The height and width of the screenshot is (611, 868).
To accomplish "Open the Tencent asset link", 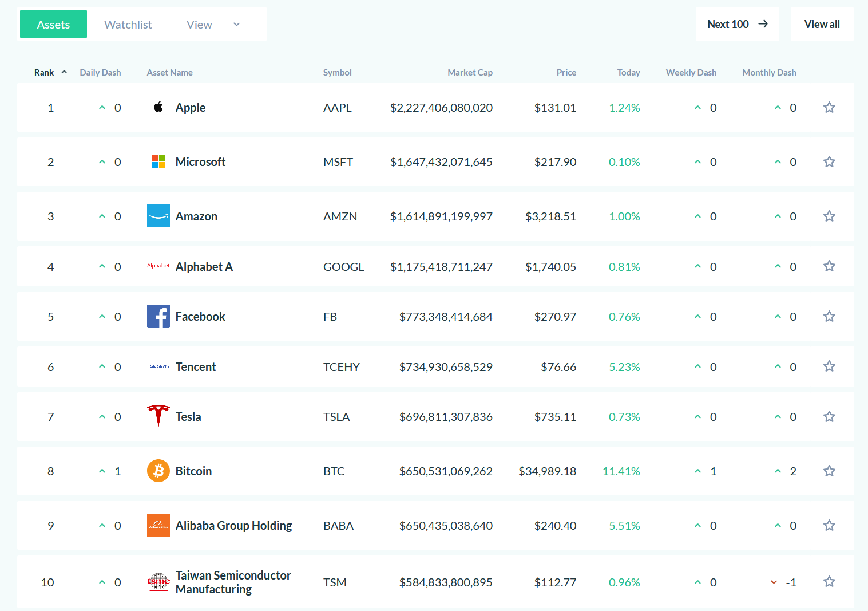I will (196, 367).
